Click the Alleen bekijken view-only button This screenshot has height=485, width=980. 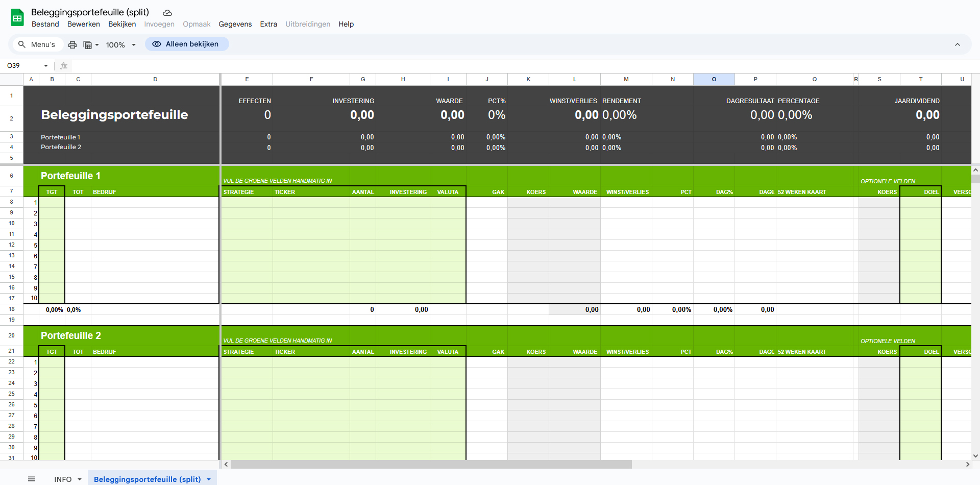click(187, 44)
